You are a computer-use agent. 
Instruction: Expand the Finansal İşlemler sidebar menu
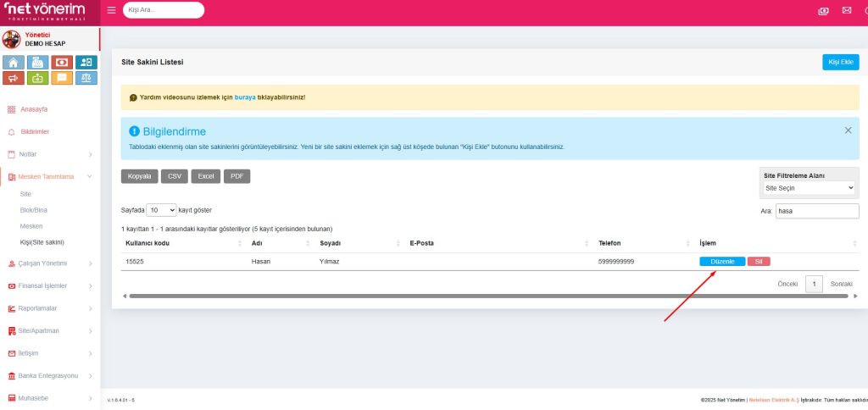(49, 285)
